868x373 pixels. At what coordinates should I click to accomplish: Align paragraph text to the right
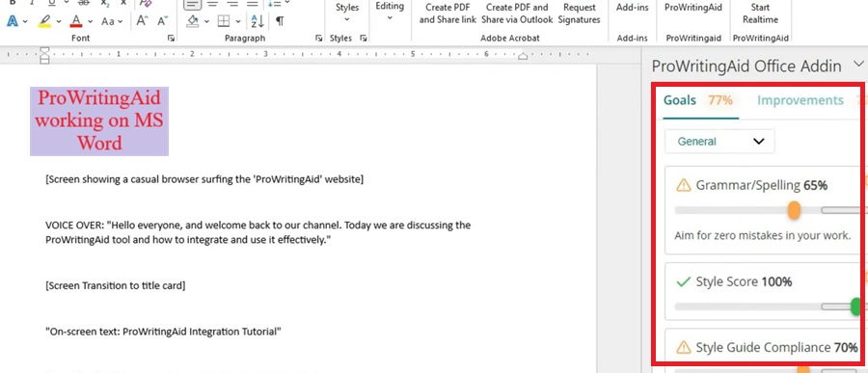pos(232,3)
